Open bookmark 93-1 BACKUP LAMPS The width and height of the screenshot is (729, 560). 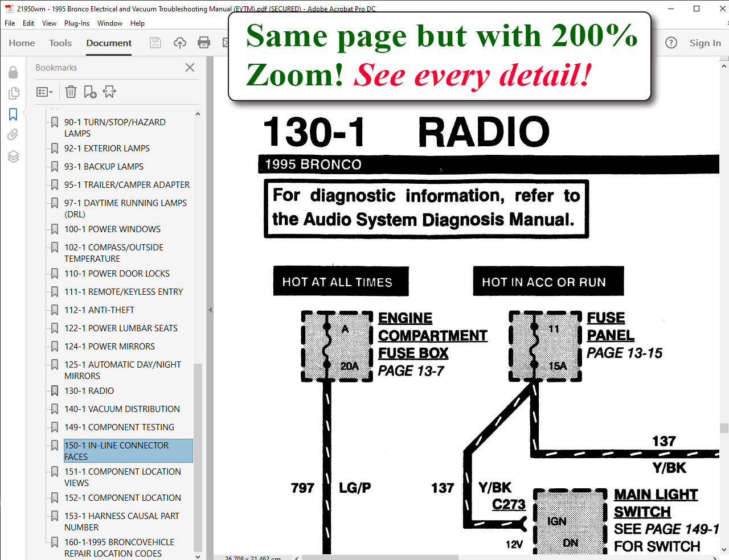pos(104,166)
